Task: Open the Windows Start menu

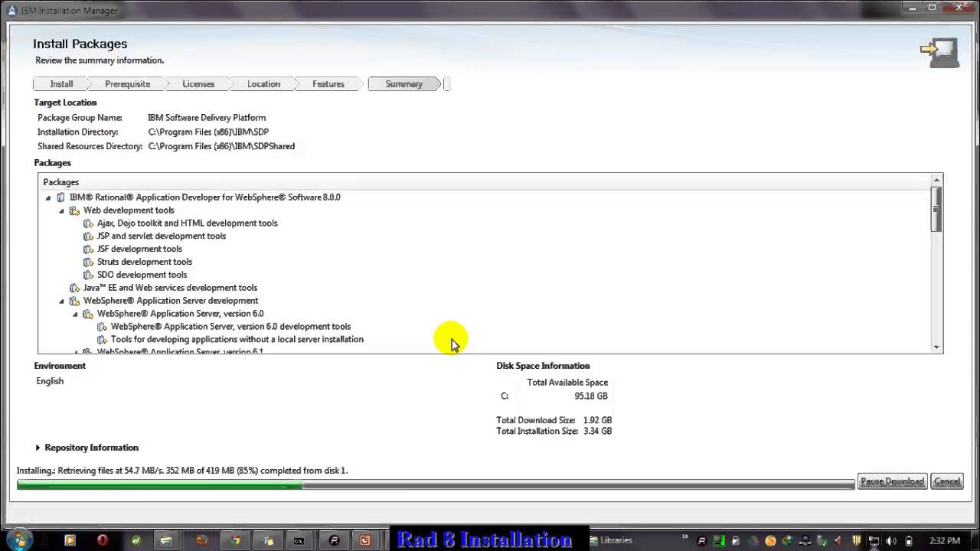Action: point(19,540)
